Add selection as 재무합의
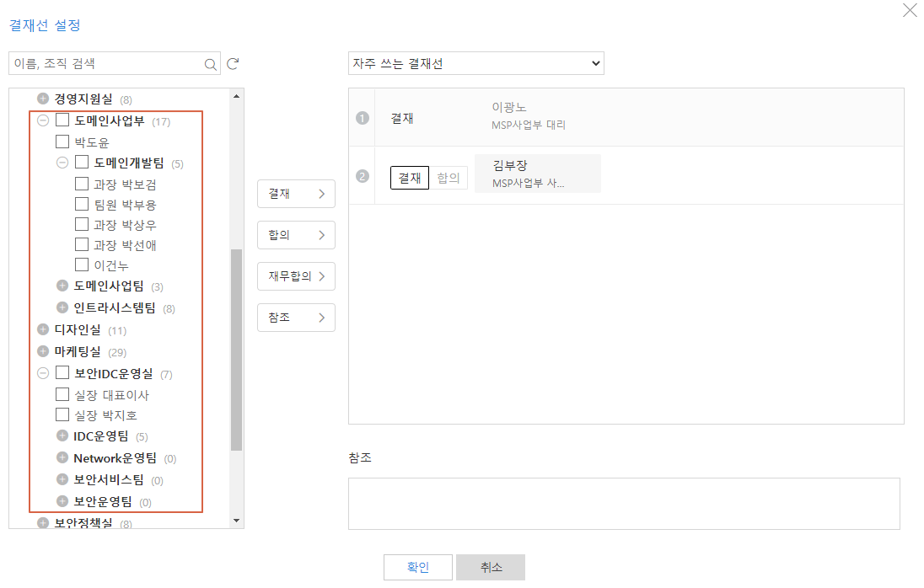924x588 pixels. (296, 276)
